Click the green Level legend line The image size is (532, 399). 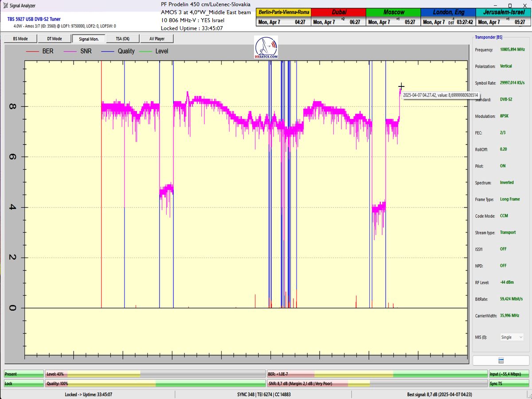[145, 51]
